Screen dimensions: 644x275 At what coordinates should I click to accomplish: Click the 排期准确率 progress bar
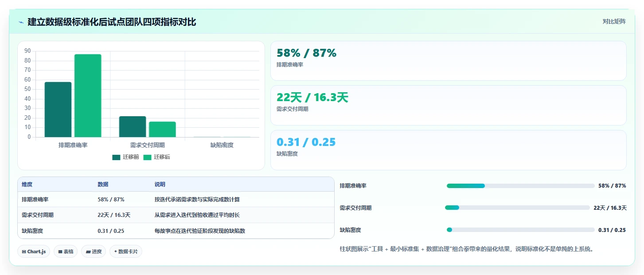click(x=521, y=186)
